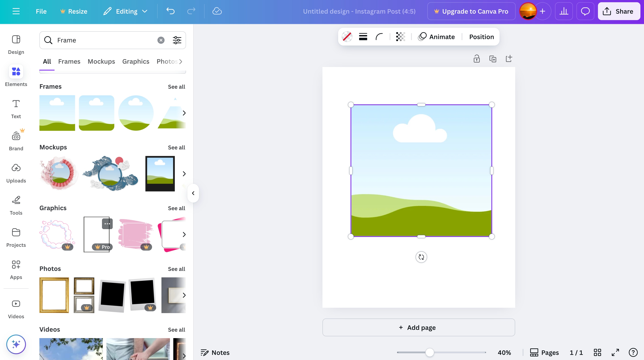Click the undo arrow
The width and height of the screenshot is (644, 360).
[x=170, y=11]
